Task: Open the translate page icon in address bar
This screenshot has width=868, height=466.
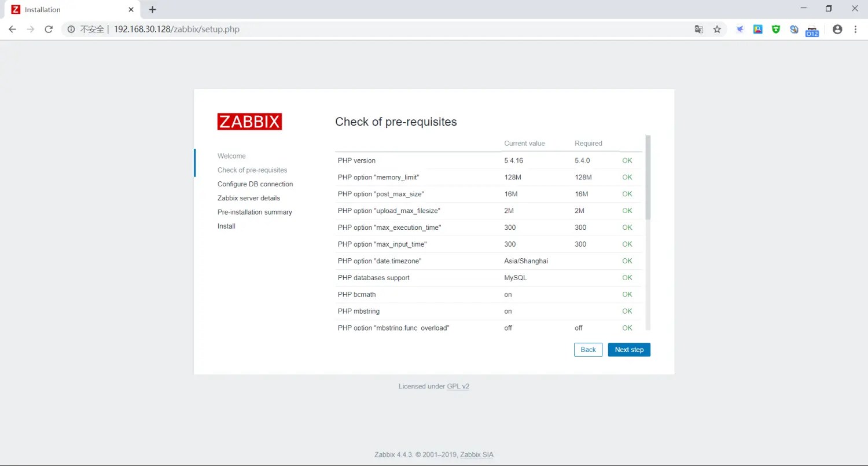Action: (699, 29)
